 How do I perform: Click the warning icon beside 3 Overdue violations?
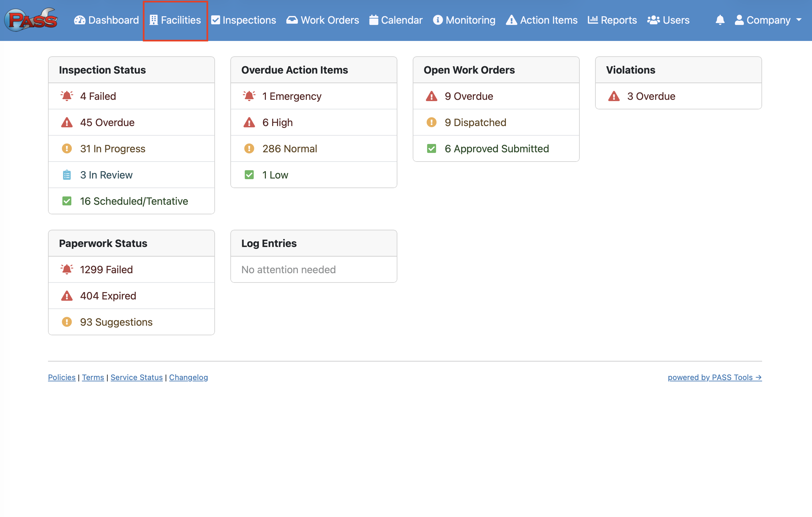[614, 96]
